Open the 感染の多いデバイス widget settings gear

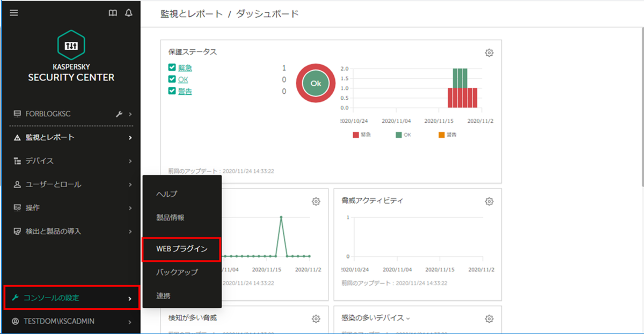coord(488,317)
